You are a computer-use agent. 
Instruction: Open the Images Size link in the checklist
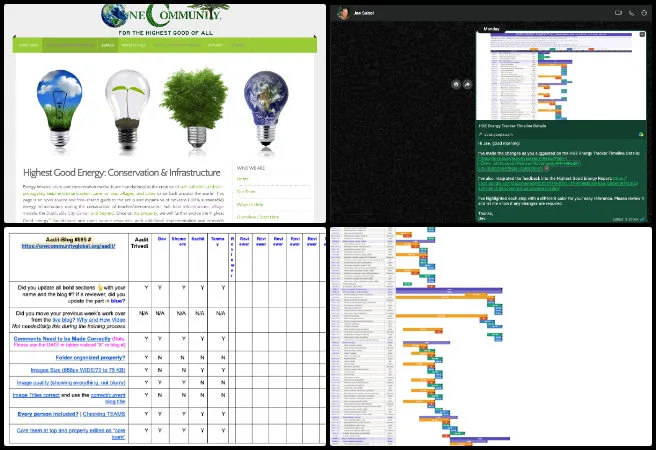tap(78, 370)
